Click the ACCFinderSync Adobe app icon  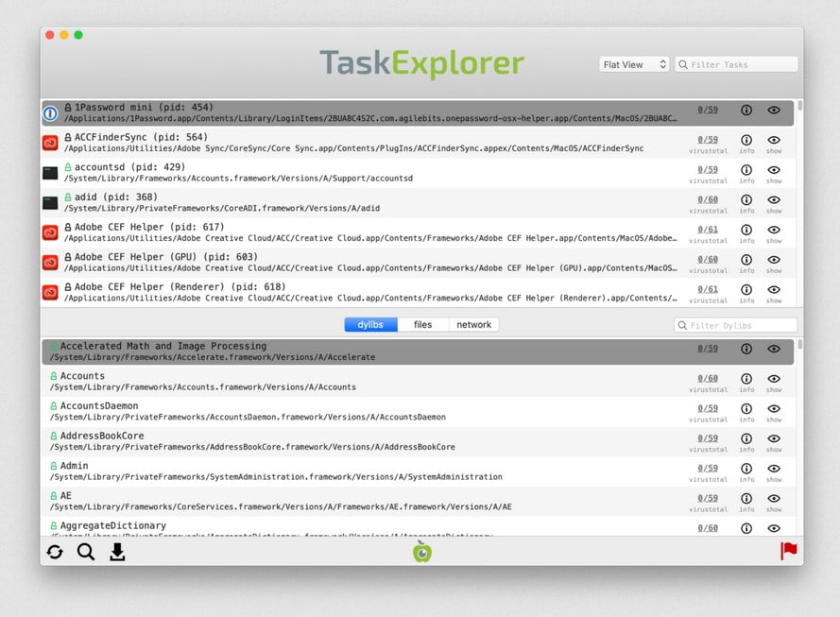coord(50,143)
